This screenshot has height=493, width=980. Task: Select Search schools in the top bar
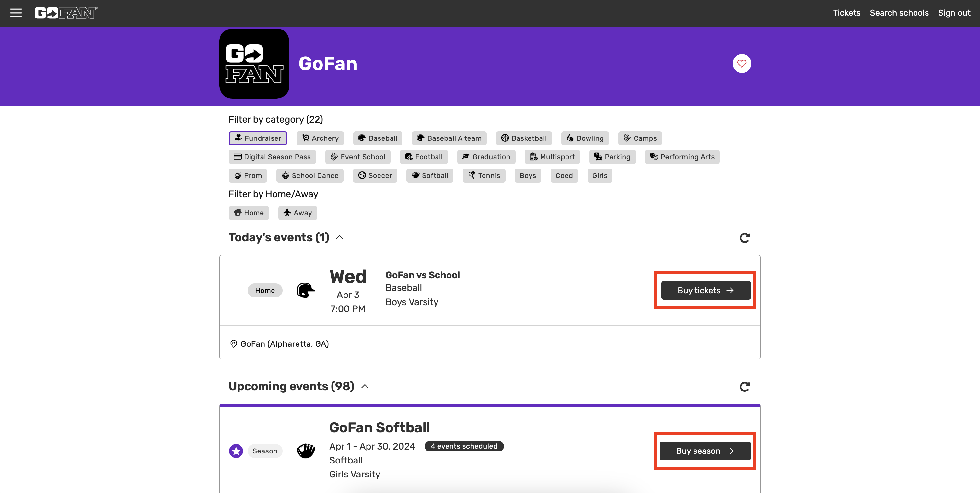tap(899, 13)
